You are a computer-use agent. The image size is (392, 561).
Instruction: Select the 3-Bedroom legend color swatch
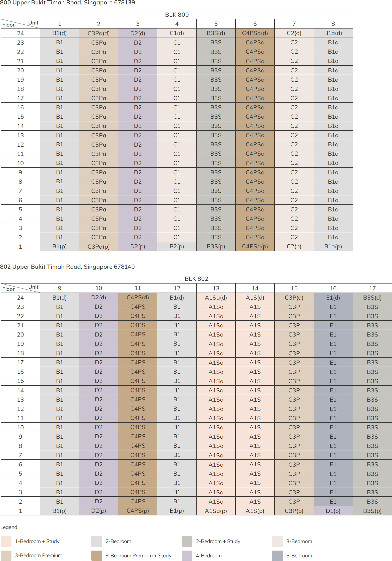(x=277, y=541)
